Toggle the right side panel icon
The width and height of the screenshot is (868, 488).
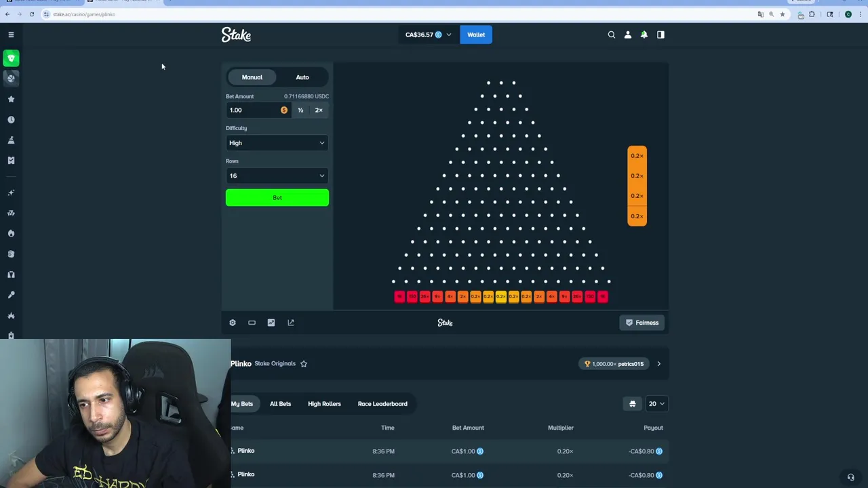660,35
